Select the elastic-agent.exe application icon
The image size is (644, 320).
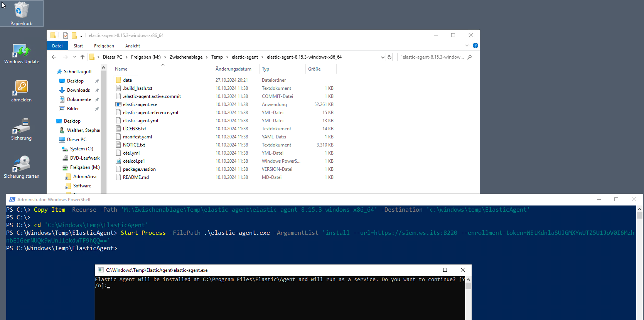118,104
